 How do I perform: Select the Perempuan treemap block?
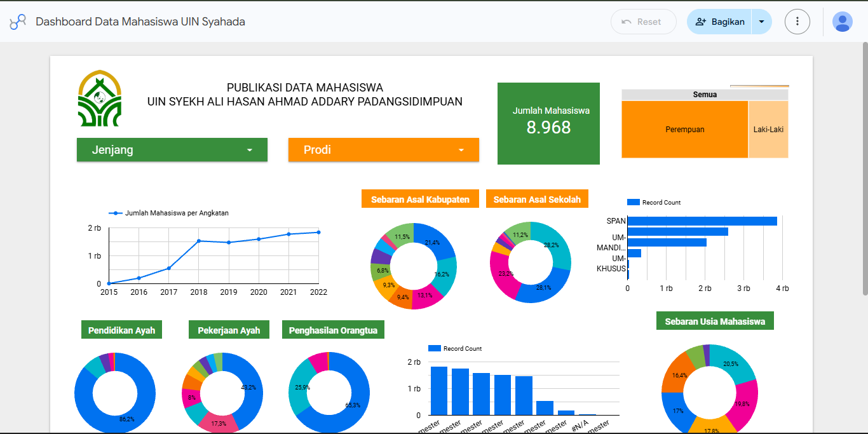pyautogui.click(x=685, y=130)
